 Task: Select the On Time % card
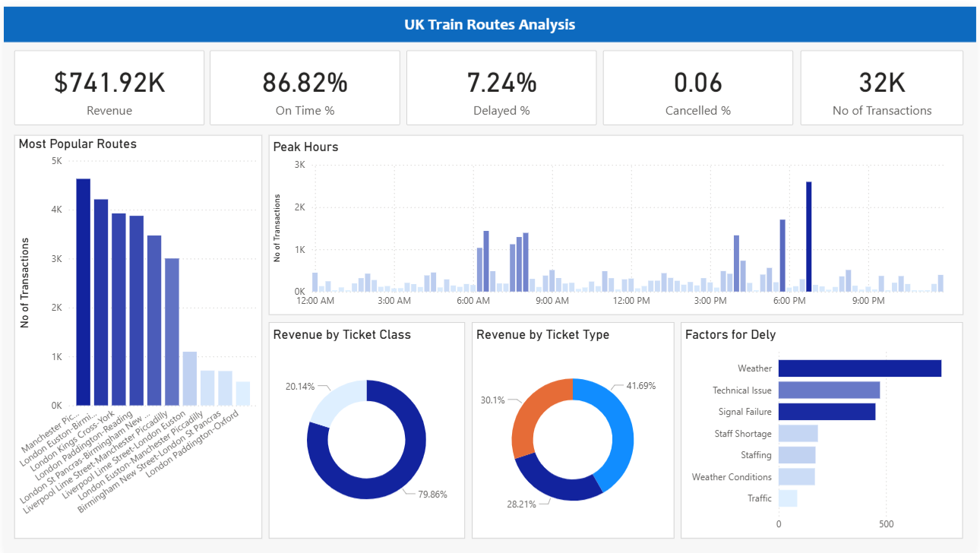[305, 88]
